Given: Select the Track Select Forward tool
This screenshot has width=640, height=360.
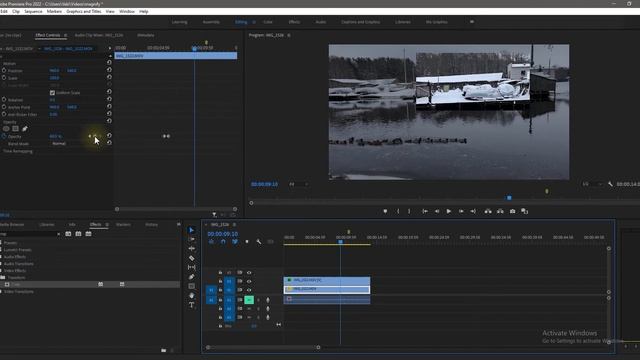Looking at the screenshot, I should [191, 239].
